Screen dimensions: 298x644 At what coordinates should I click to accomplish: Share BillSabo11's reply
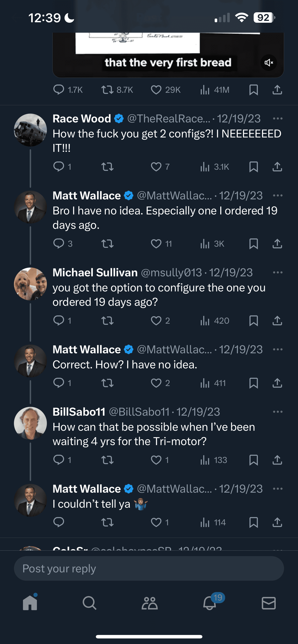coord(277,460)
